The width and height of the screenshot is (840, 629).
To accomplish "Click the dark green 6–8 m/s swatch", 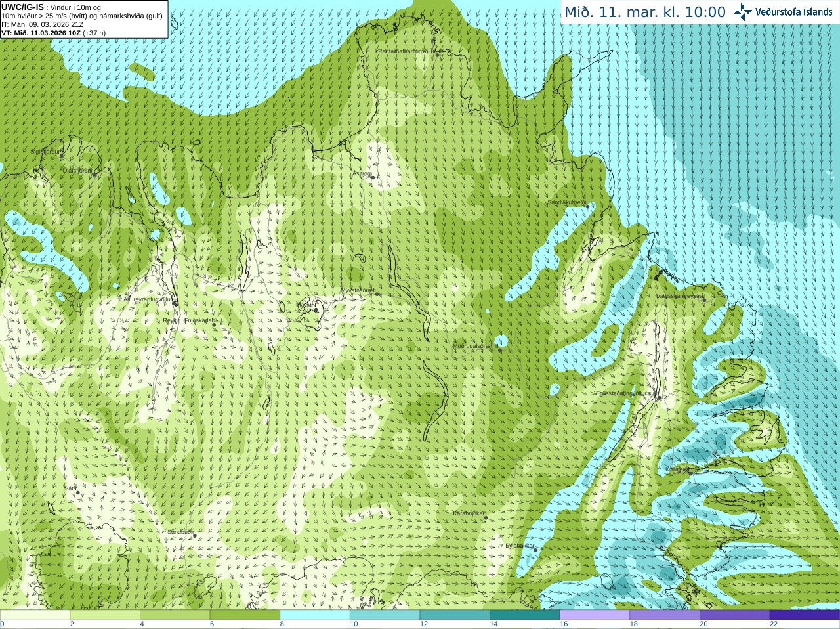I will [245, 615].
